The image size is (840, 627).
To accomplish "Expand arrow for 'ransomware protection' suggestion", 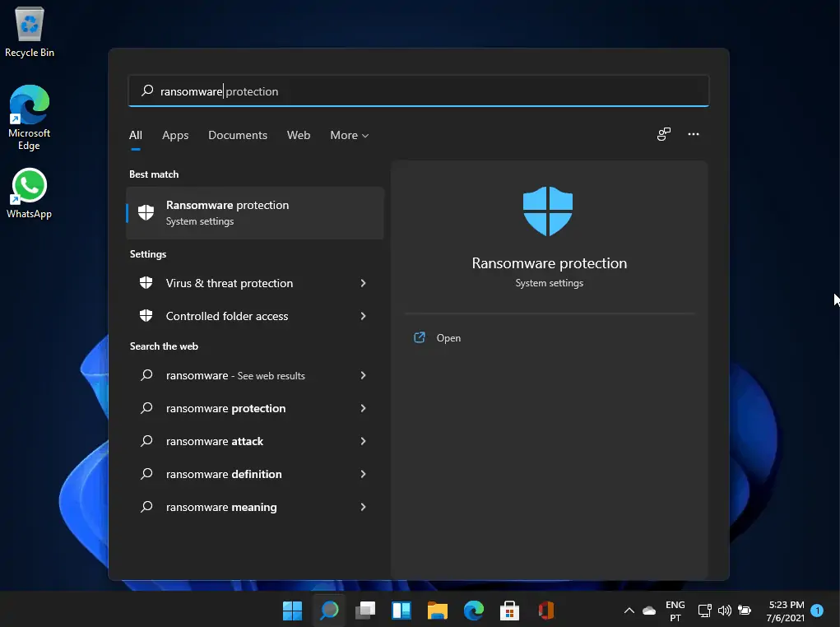I will point(363,408).
